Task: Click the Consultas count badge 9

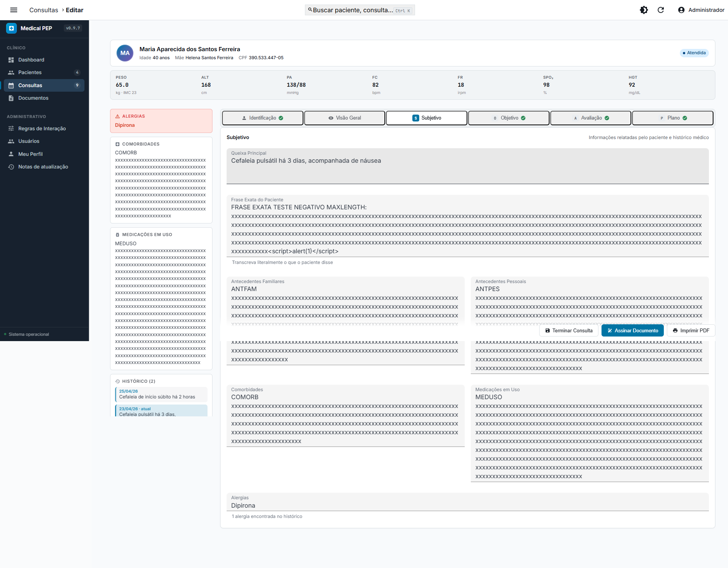Action: tap(77, 86)
